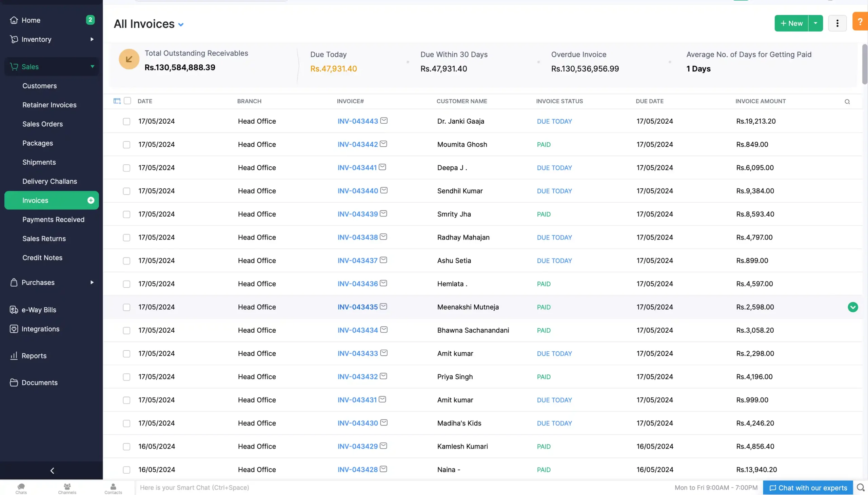Screen dimensions: 868x495
Task: Toggle the select-all checkbox in header
Action: point(127,101)
